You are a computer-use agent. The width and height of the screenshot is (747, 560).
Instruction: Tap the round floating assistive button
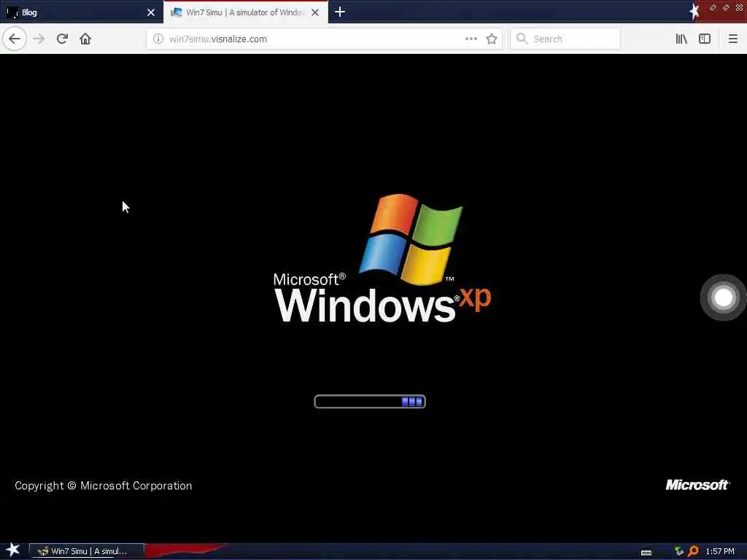click(723, 297)
